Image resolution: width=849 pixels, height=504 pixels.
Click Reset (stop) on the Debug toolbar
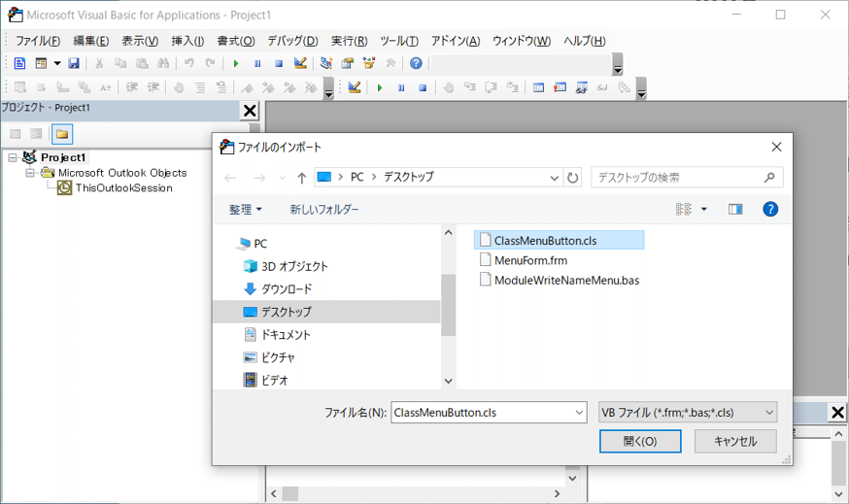pos(423,87)
